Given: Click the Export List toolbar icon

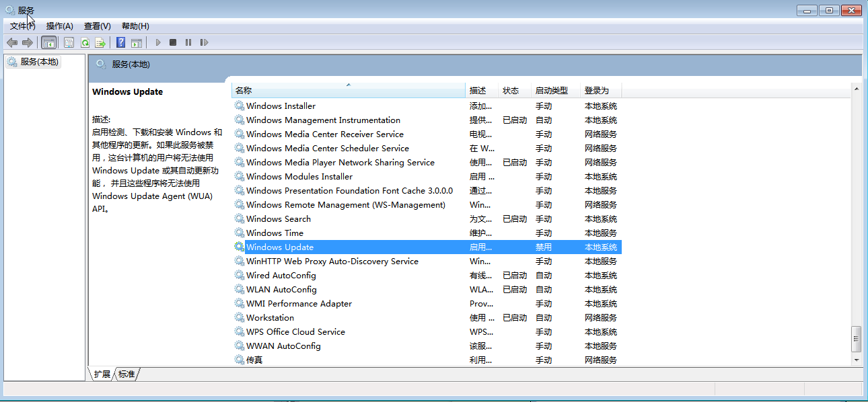Looking at the screenshot, I should tap(100, 42).
